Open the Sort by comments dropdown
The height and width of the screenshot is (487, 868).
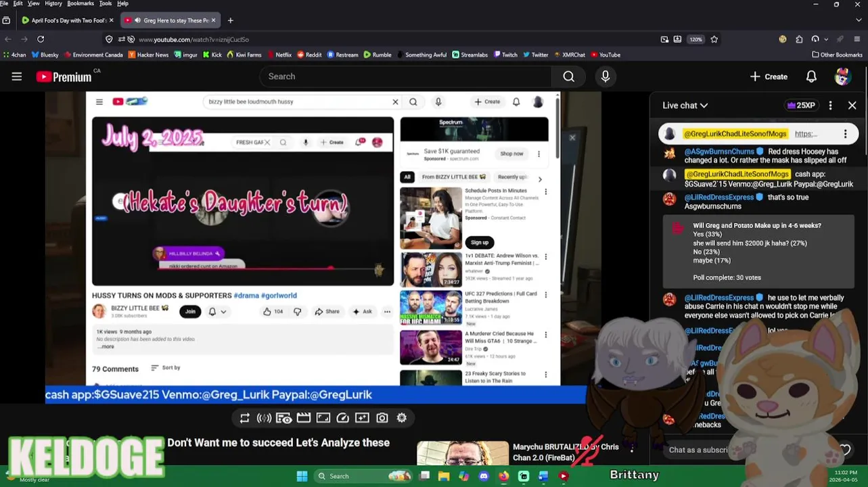pos(166,368)
